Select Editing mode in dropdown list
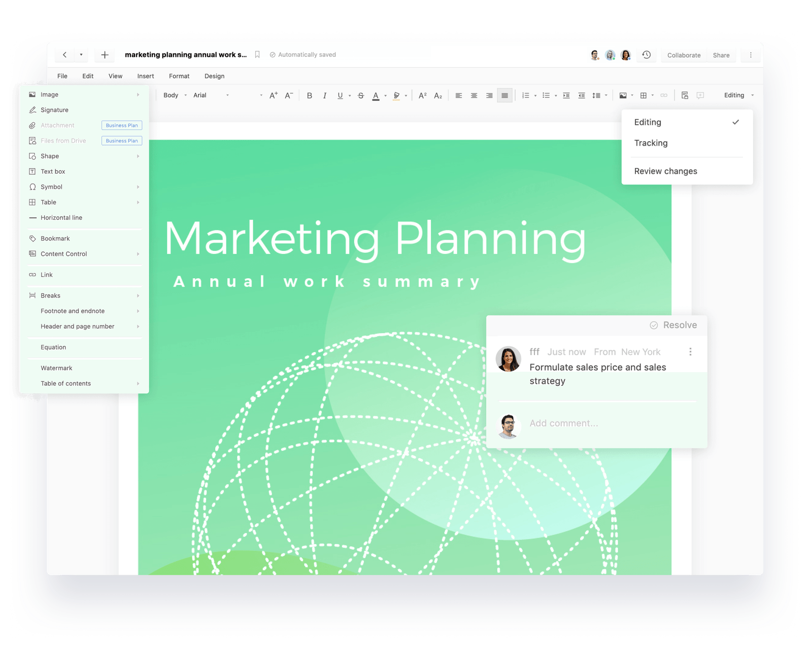812x652 pixels. coord(648,122)
